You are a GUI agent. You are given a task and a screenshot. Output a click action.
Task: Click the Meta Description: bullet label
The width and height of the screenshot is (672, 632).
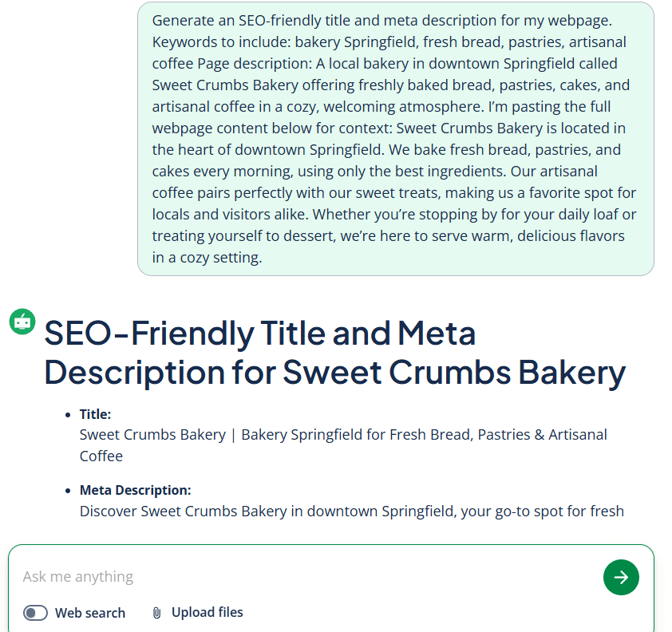[x=135, y=490]
